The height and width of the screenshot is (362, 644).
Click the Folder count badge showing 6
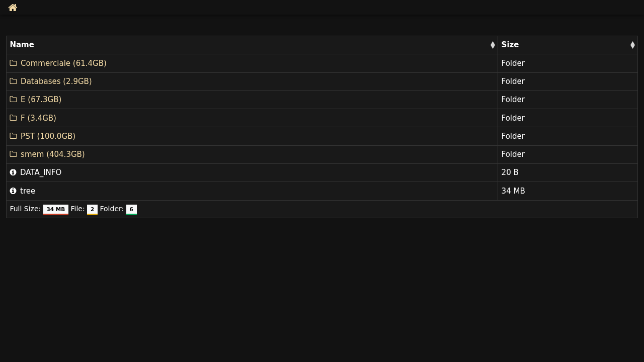pos(131,210)
